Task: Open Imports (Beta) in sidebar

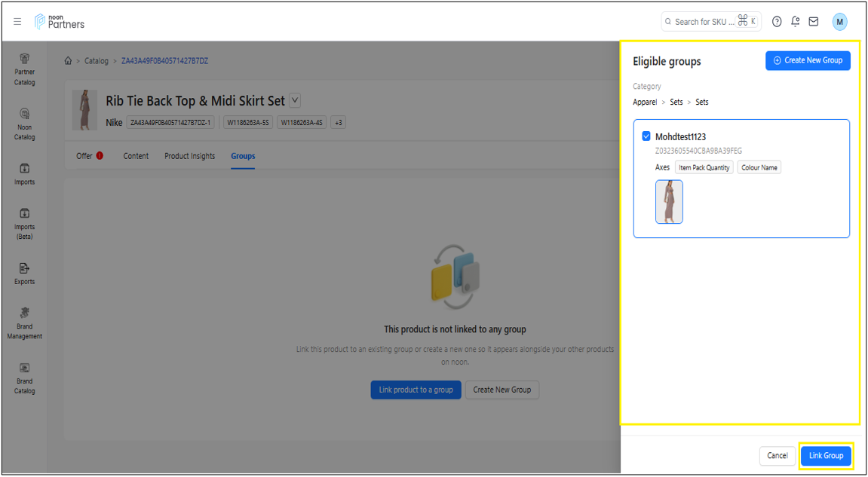Action: tap(25, 223)
